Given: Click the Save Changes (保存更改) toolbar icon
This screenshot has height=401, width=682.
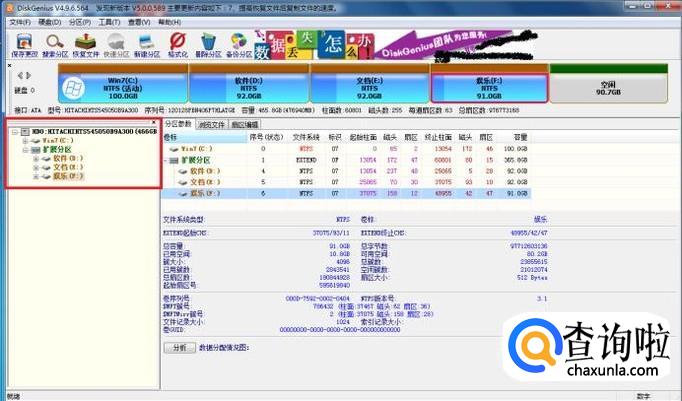Looking at the screenshot, I should click(24, 42).
